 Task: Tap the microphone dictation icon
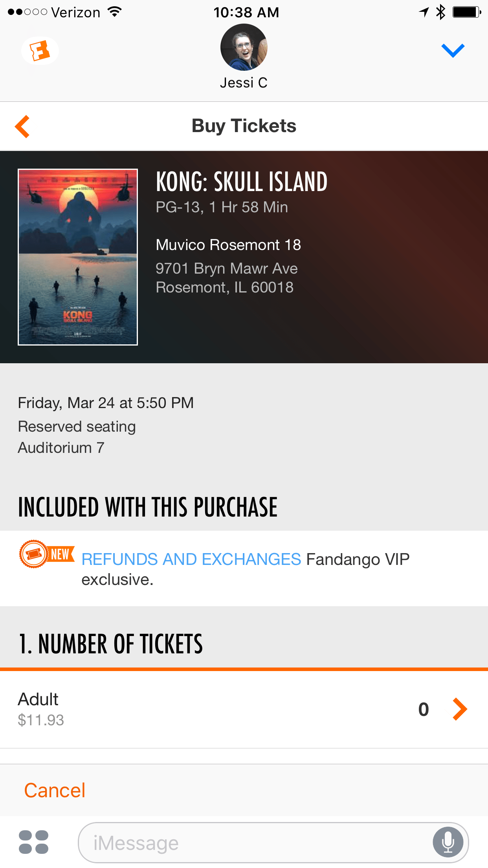[448, 842]
